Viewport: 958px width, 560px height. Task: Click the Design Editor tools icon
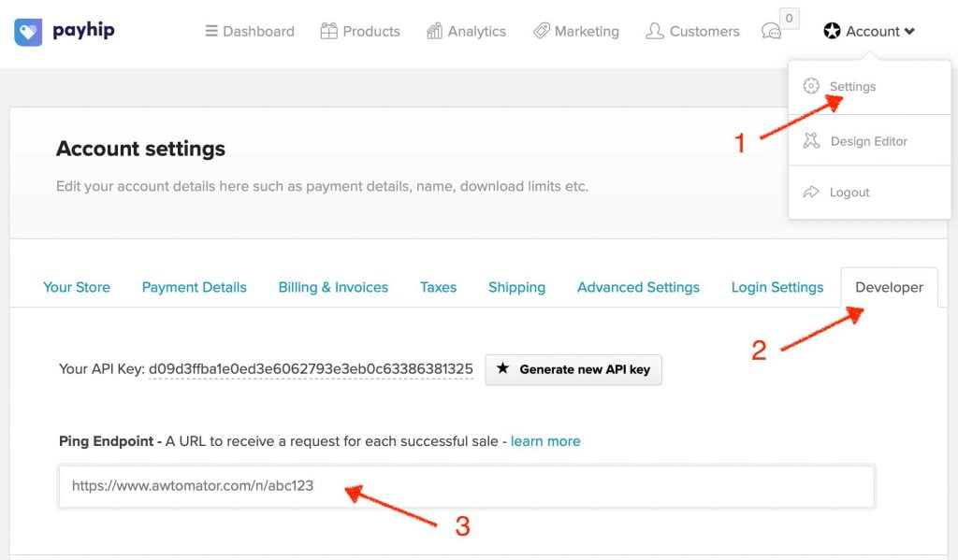pos(811,140)
